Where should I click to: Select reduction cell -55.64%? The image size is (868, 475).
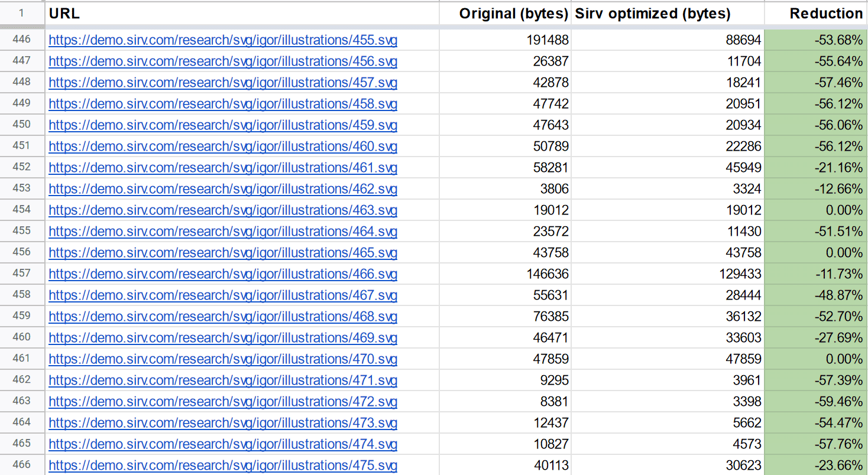[816, 61]
